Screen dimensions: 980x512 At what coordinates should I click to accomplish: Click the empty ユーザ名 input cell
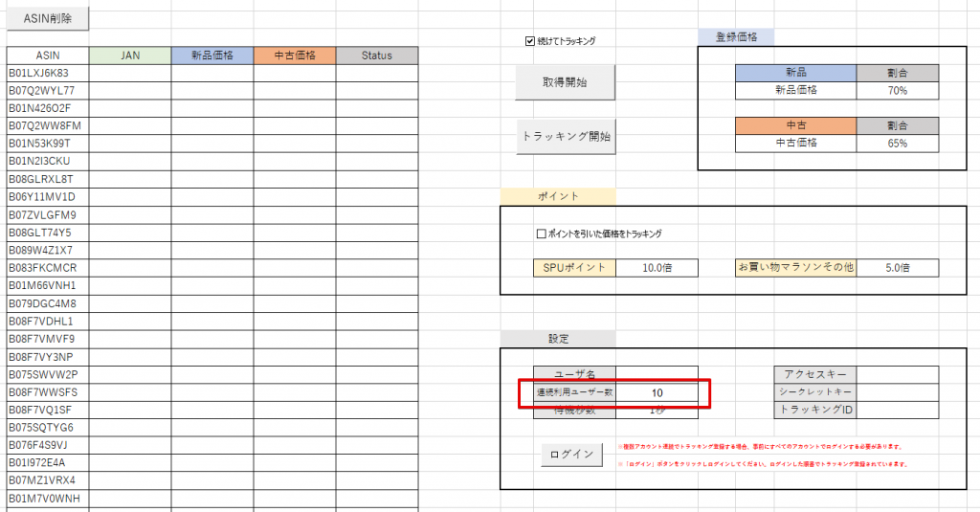657,374
